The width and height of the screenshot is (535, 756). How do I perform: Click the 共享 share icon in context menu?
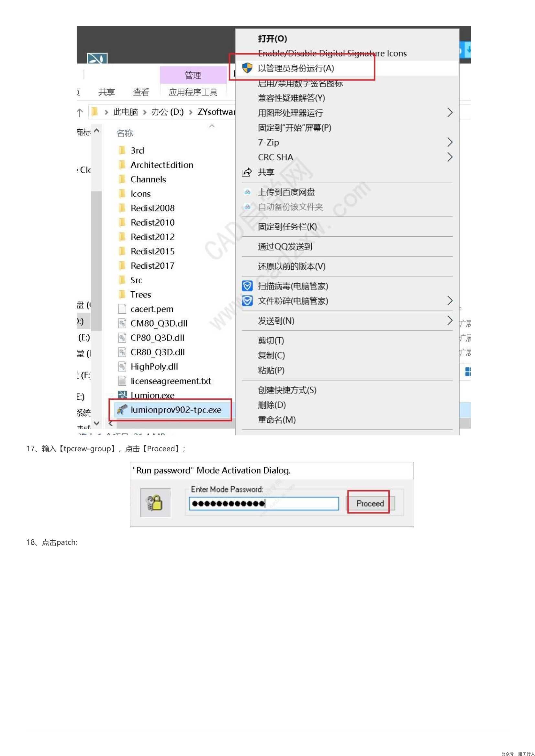(x=247, y=172)
